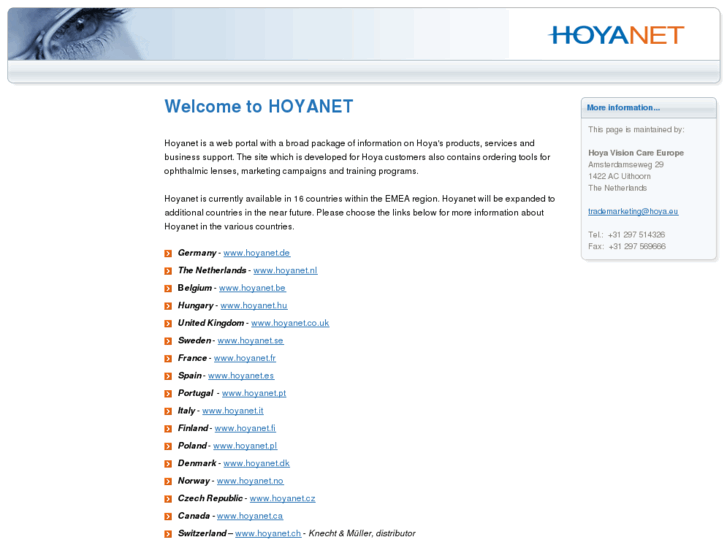Click the orange arrow bullet beside Italy
The width and height of the screenshot is (727, 545).
click(168, 411)
